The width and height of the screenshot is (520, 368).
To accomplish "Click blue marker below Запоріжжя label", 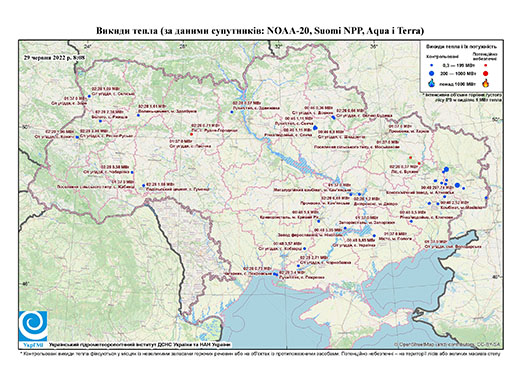I will click(345, 228).
